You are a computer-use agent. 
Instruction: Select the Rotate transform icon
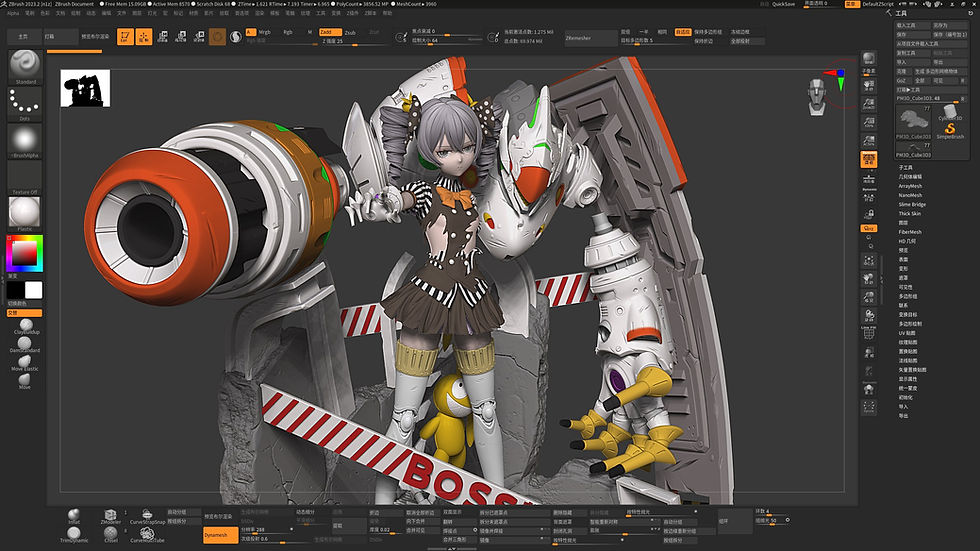[x=199, y=37]
